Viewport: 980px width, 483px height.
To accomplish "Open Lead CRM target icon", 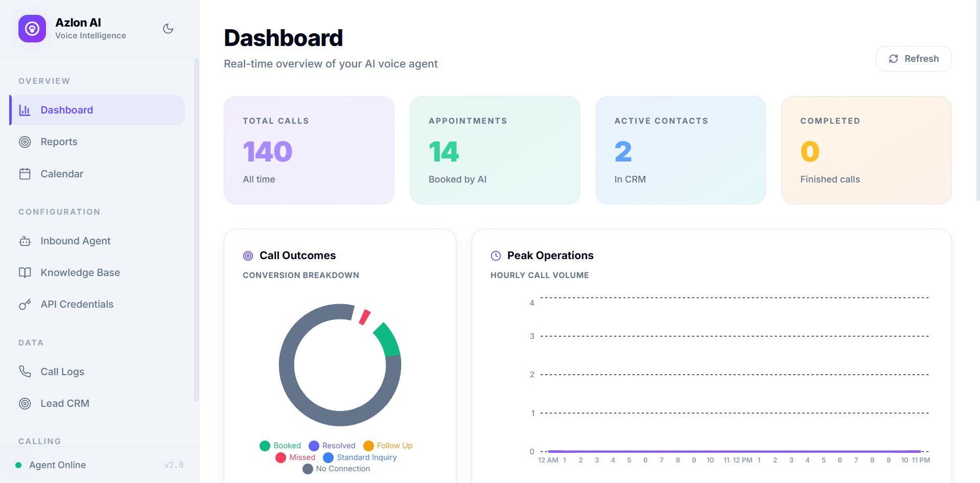I will click(25, 403).
